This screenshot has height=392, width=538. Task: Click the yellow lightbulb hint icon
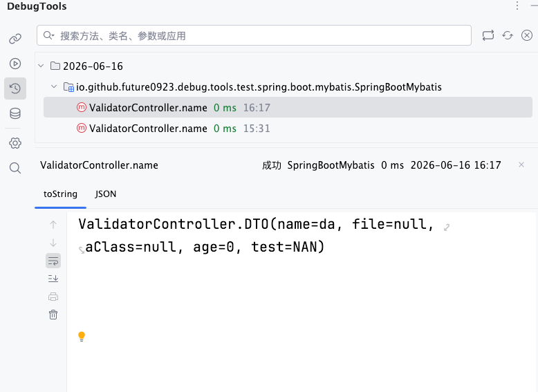click(82, 337)
